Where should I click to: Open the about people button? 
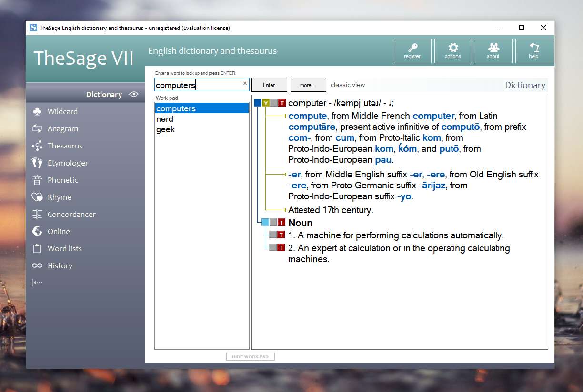coord(493,51)
